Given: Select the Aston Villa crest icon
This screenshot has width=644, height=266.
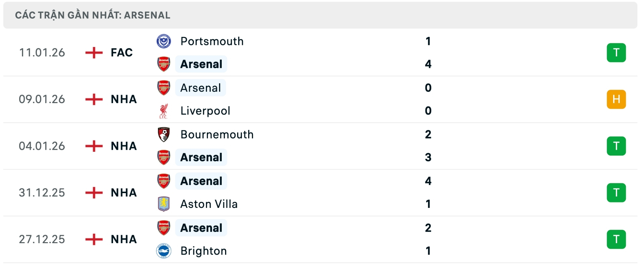Looking at the screenshot, I should tap(163, 204).
